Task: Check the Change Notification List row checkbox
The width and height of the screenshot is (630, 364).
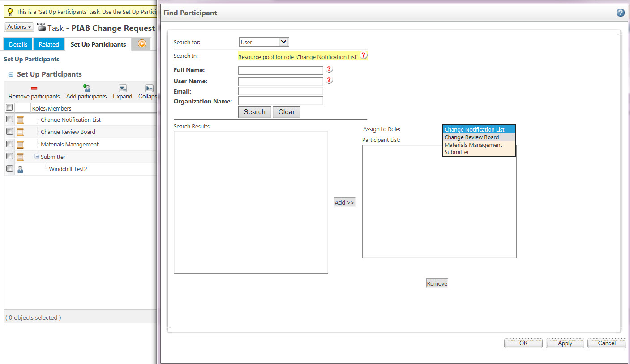Action: 9,119
